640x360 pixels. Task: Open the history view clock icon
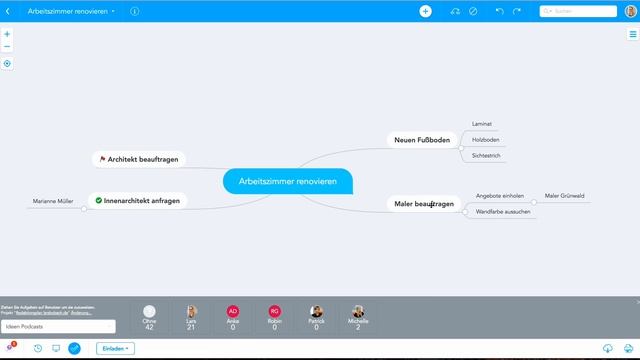38,349
